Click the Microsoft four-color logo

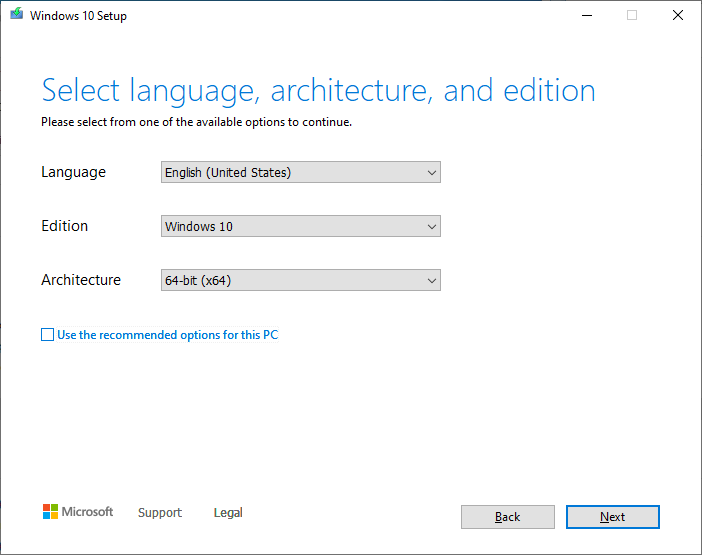click(51, 512)
